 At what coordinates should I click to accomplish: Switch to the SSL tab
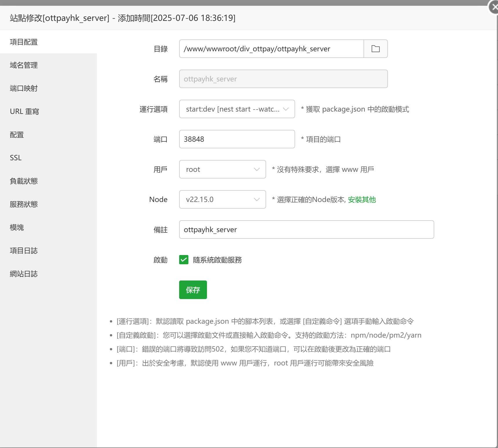coord(48,158)
